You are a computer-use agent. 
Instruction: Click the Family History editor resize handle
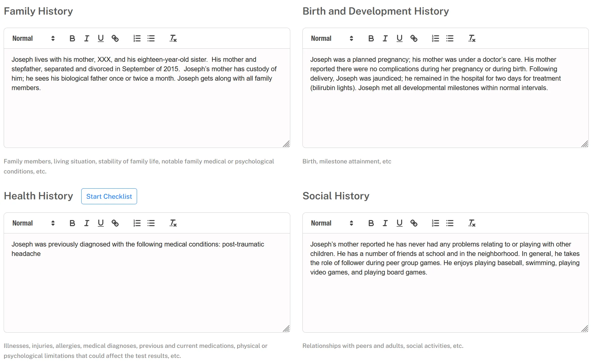point(286,144)
